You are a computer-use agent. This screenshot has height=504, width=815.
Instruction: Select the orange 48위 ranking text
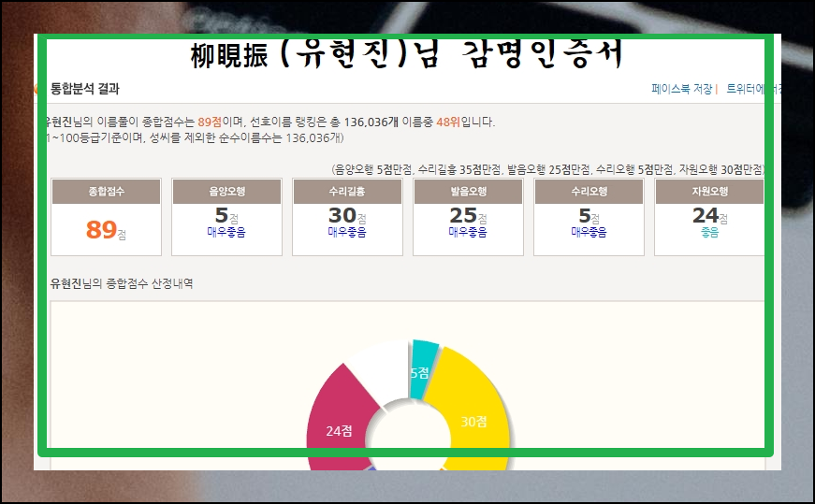click(448, 122)
